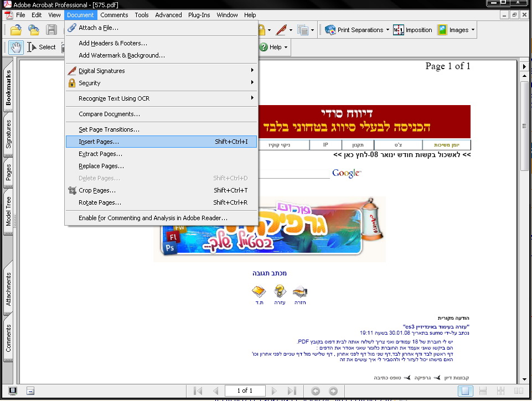This screenshot has width=532, height=401.
Task: Click the Save disk icon
Action: click(x=51, y=30)
